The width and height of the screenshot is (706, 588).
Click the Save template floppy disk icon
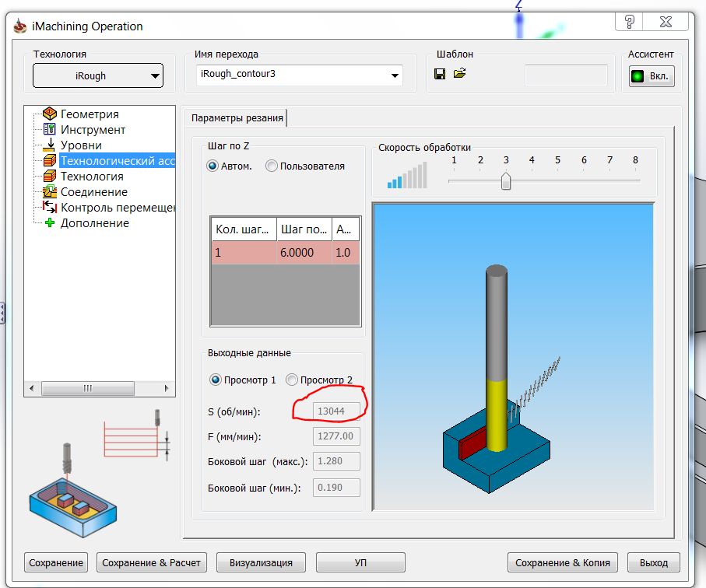(440, 74)
